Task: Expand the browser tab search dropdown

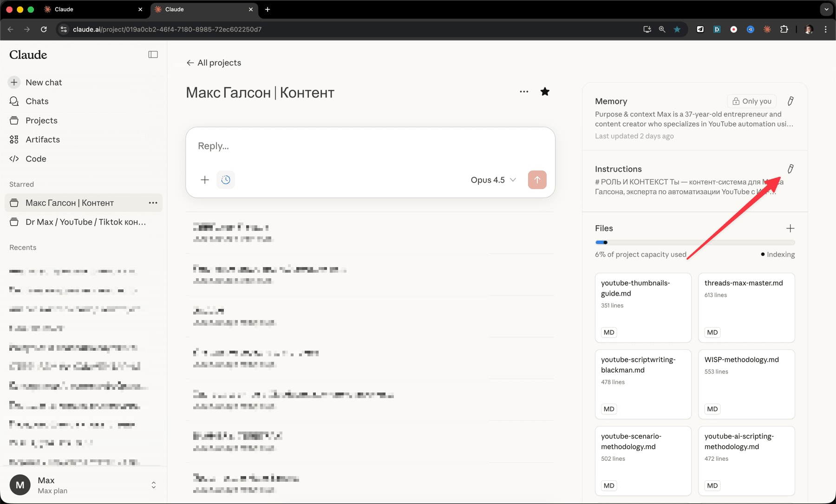Action: [x=826, y=9]
